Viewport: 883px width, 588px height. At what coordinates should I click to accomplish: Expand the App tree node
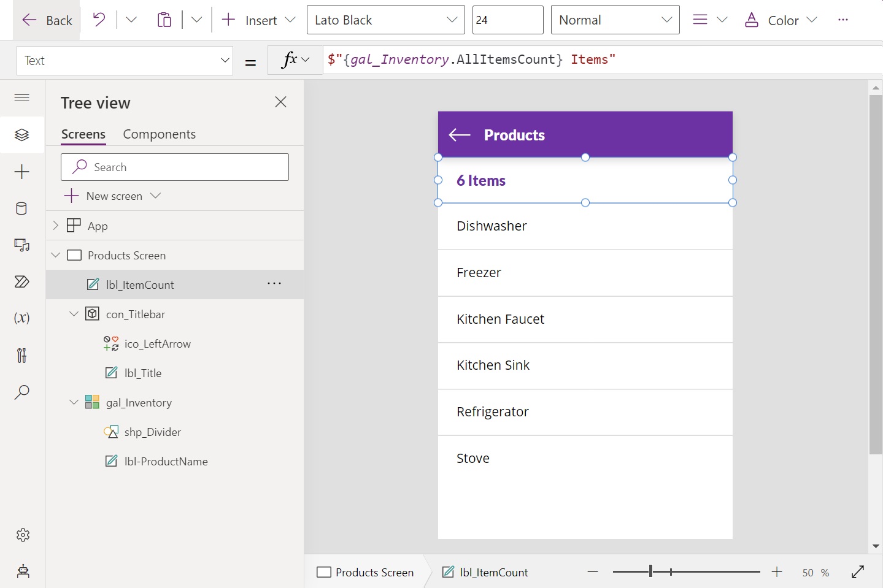click(55, 225)
